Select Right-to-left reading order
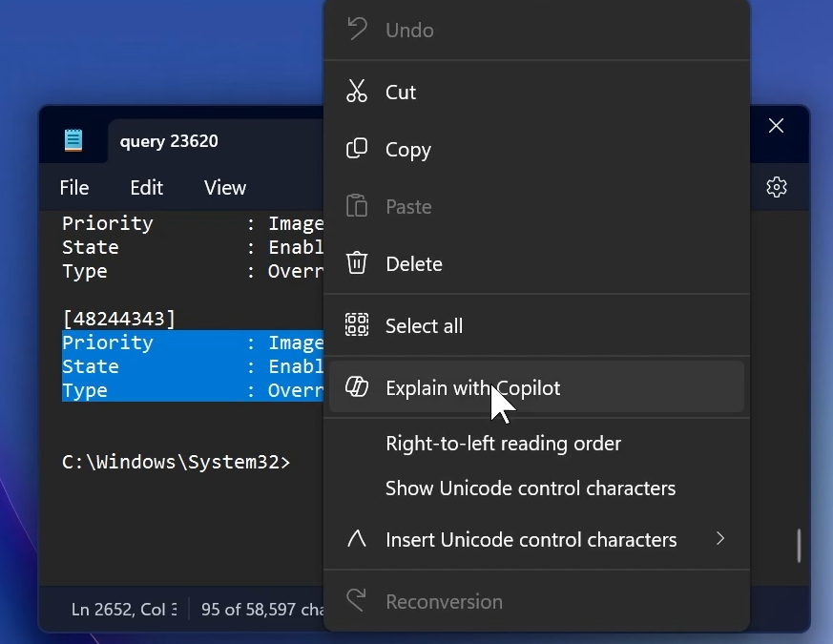Viewport: 833px width, 644px height. pyautogui.click(x=536, y=443)
